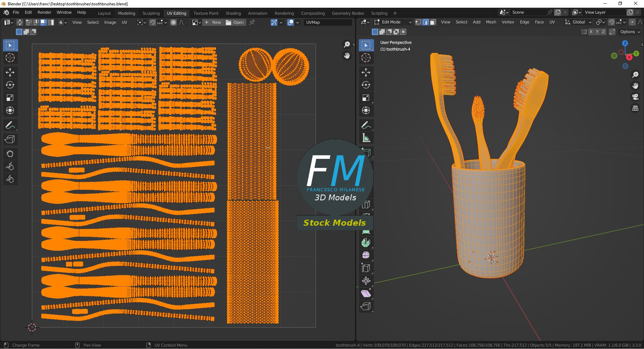Image resolution: width=644 pixels, height=349 pixels.
Task: Select the Rip Region tool in 3D viewport
Action: pos(366,306)
